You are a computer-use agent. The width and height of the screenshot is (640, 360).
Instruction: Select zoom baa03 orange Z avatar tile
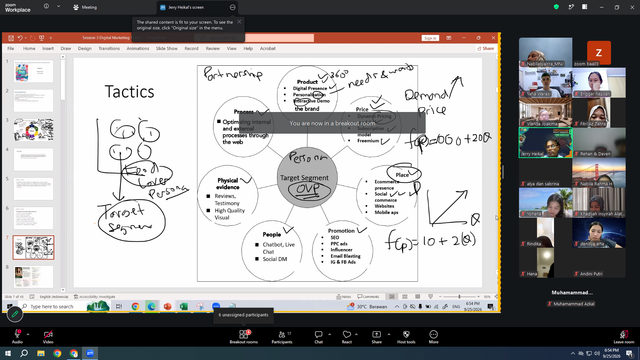(599, 53)
